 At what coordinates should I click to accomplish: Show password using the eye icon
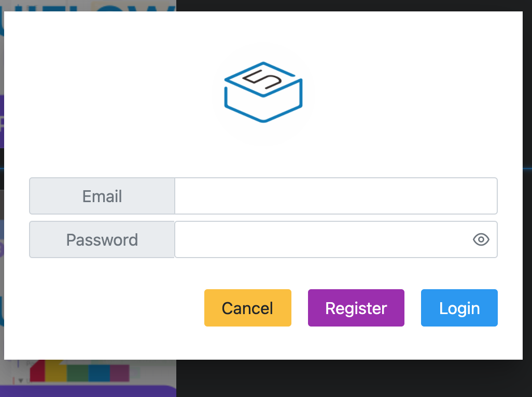tap(481, 239)
